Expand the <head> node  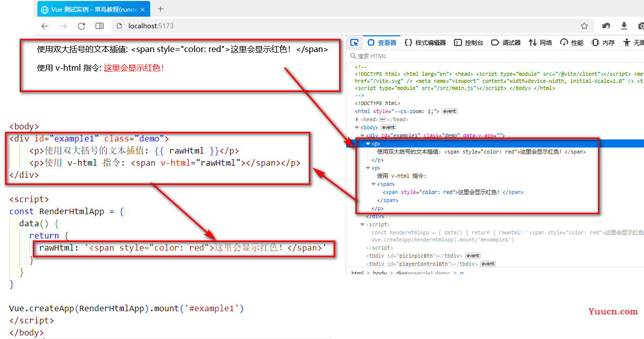pyautogui.click(x=358, y=119)
